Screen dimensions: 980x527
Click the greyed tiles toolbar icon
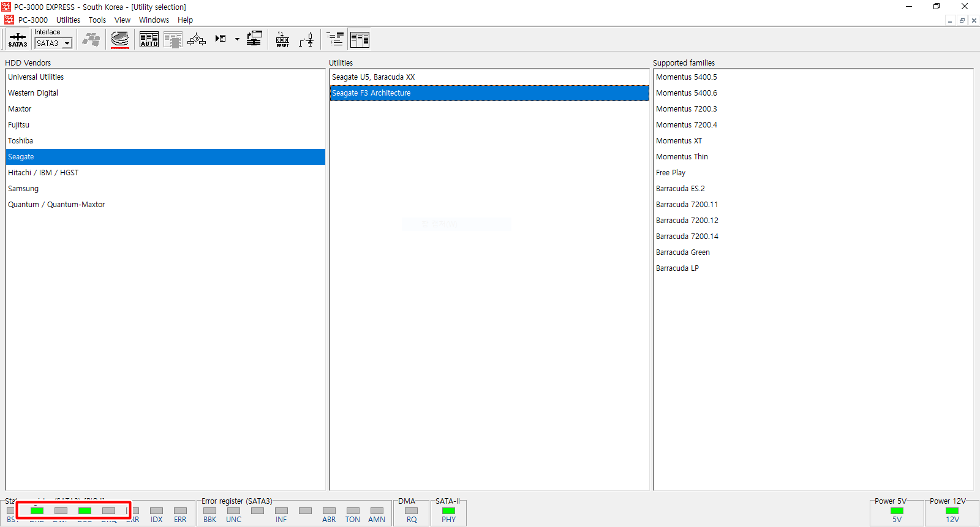91,40
